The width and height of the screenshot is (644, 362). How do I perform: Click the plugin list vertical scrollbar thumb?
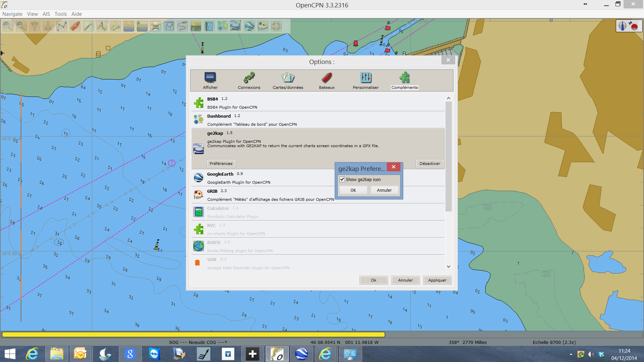(448, 157)
